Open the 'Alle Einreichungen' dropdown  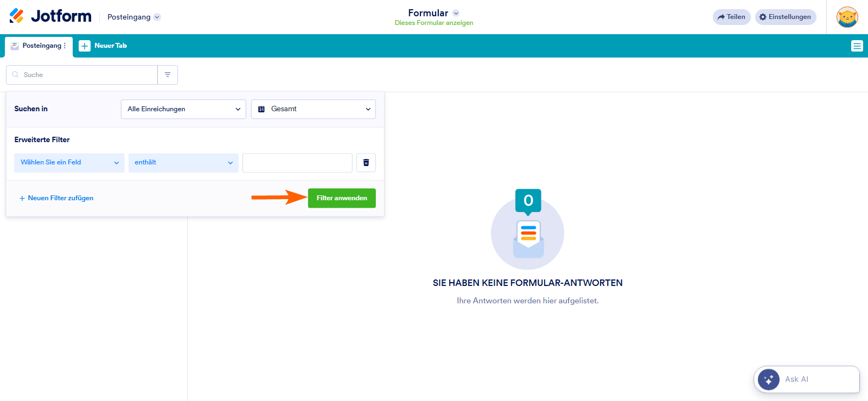pos(183,109)
